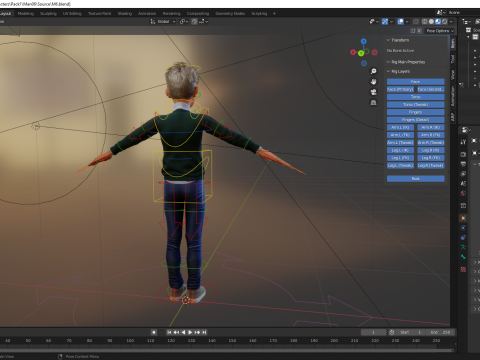The height and width of the screenshot is (360, 480).
Task: Open the View Layer properties tab icon
Action: click(x=463, y=174)
